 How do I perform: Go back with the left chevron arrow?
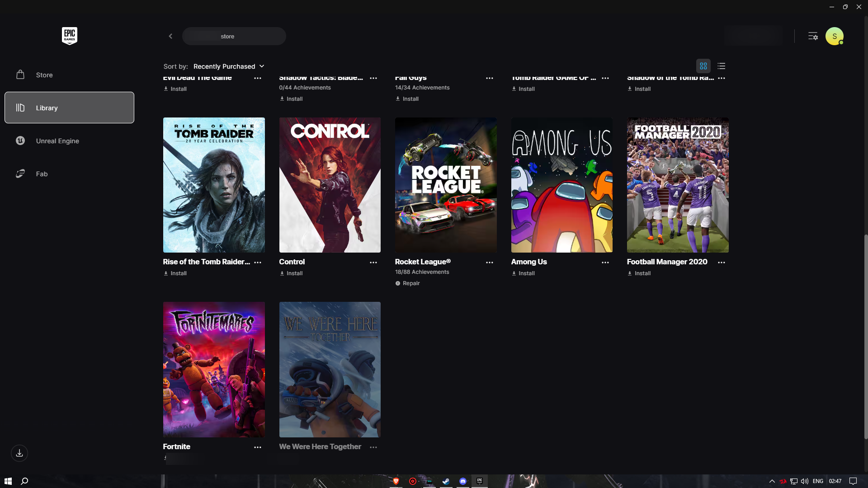pyautogui.click(x=170, y=36)
